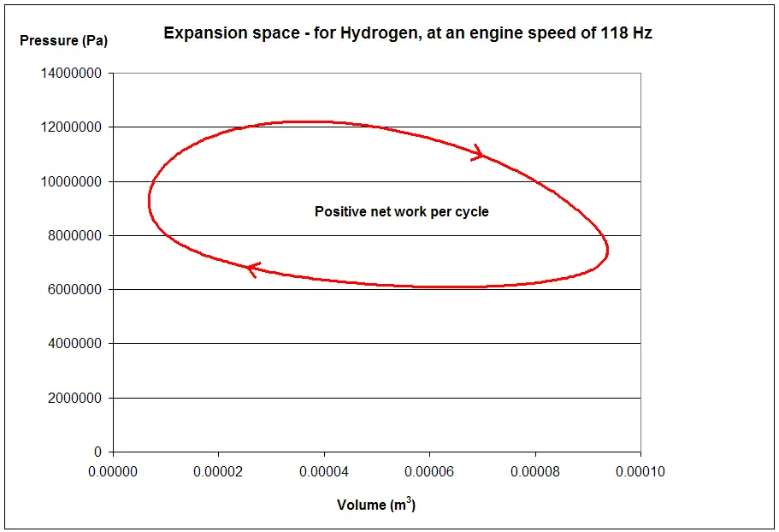Click the 8000000 y-axis value
Image resolution: width=779 pixels, height=532 pixels.
coord(74,235)
